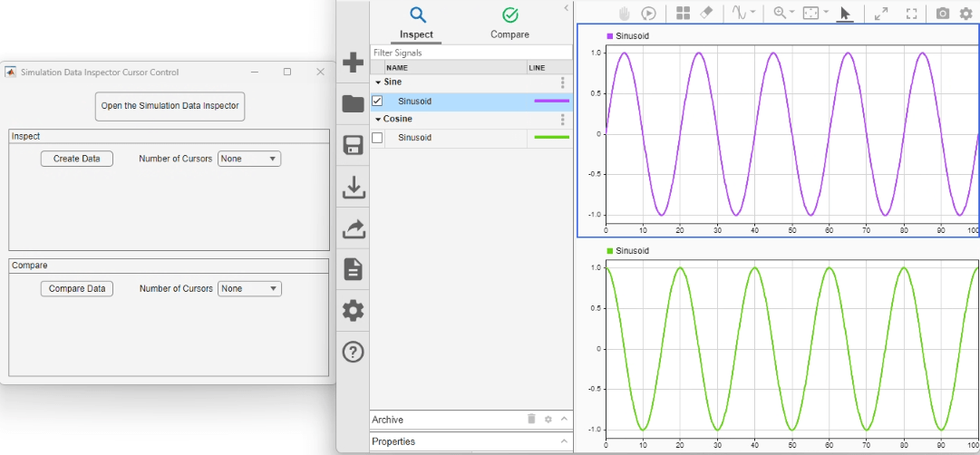980x455 pixels.
Task: Select the eraser clear plot tool
Action: point(707,14)
